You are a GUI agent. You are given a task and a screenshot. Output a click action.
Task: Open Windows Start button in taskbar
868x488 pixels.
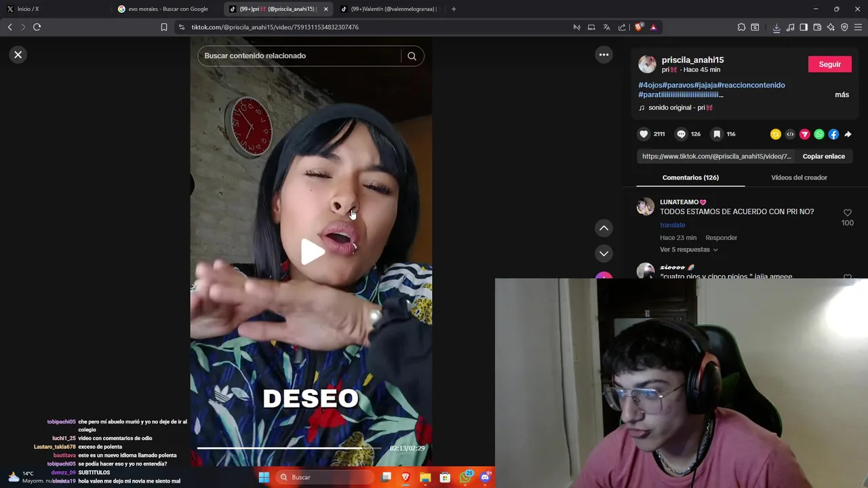coord(264,477)
